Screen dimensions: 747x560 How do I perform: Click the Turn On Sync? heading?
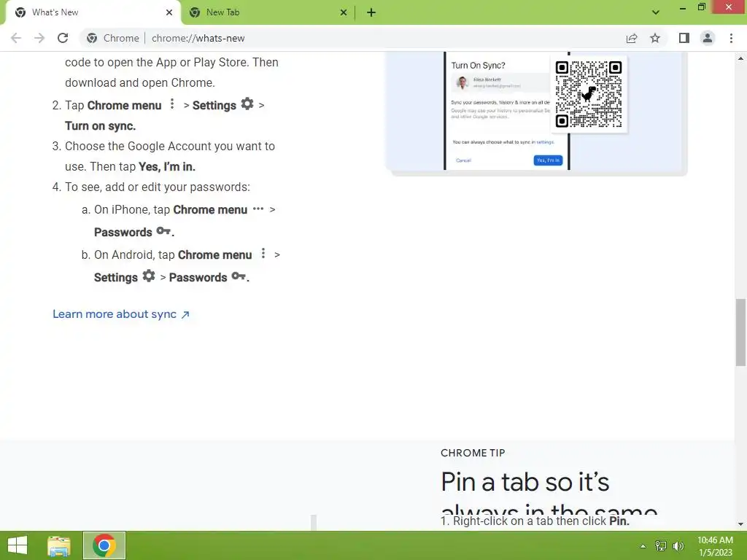coord(478,65)
